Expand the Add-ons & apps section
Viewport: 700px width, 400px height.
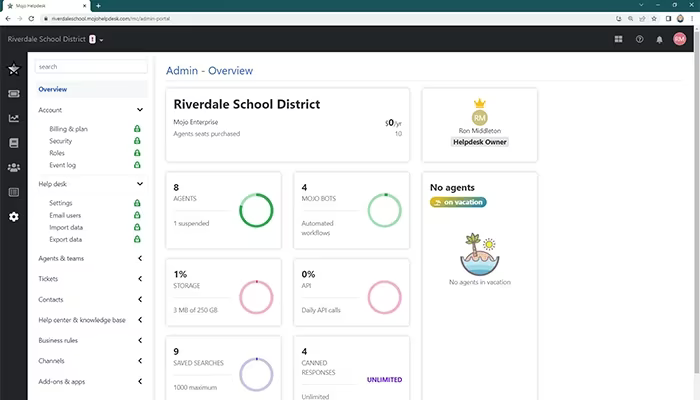coord(140,381)
